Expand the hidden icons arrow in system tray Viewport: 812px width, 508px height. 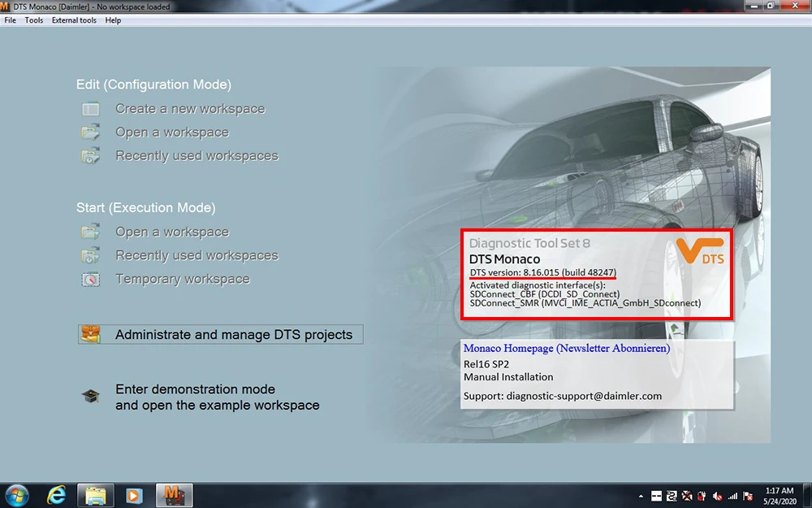pos(641,495)
